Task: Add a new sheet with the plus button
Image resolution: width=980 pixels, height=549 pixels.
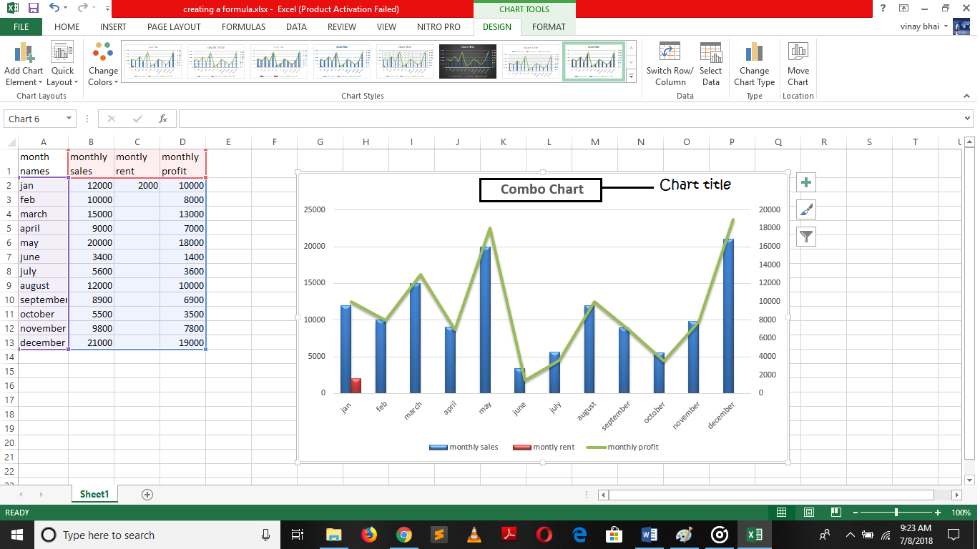Action: pos(147,495)
